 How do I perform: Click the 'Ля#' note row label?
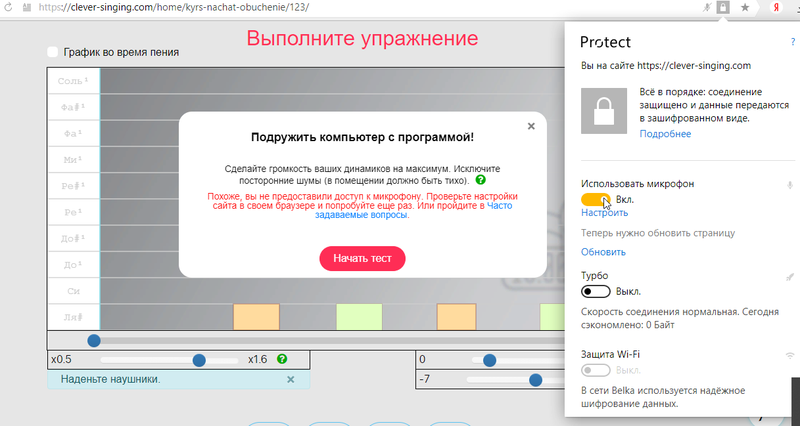tap(73, 317)
